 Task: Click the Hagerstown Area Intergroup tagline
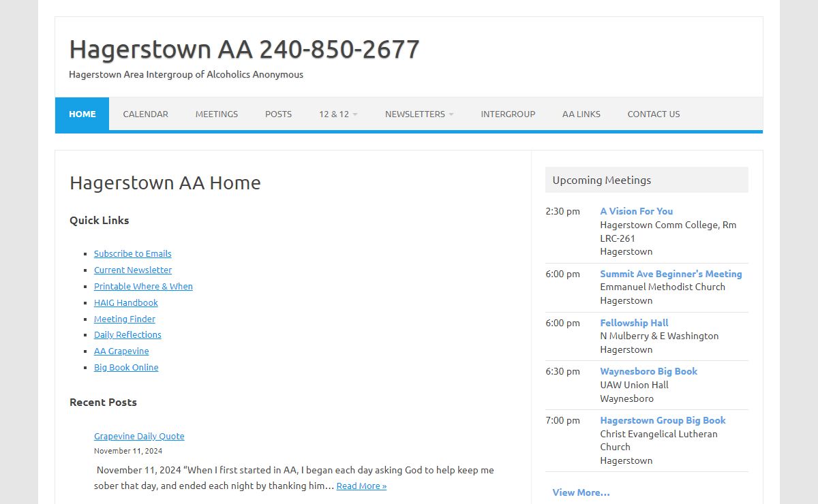pos(186,74)
